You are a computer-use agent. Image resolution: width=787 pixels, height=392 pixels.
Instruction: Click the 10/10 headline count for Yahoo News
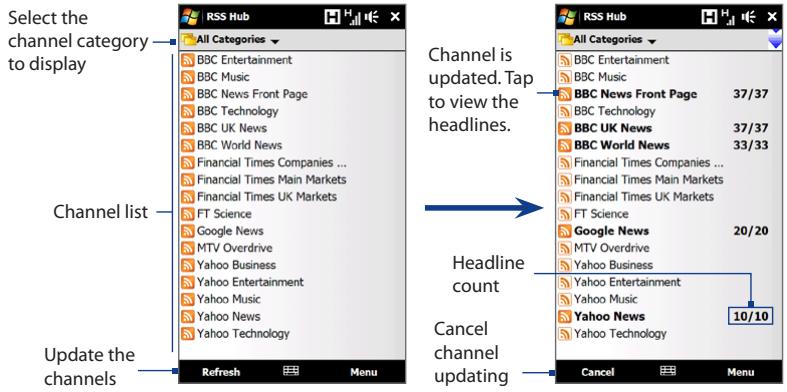pos(750,317)
